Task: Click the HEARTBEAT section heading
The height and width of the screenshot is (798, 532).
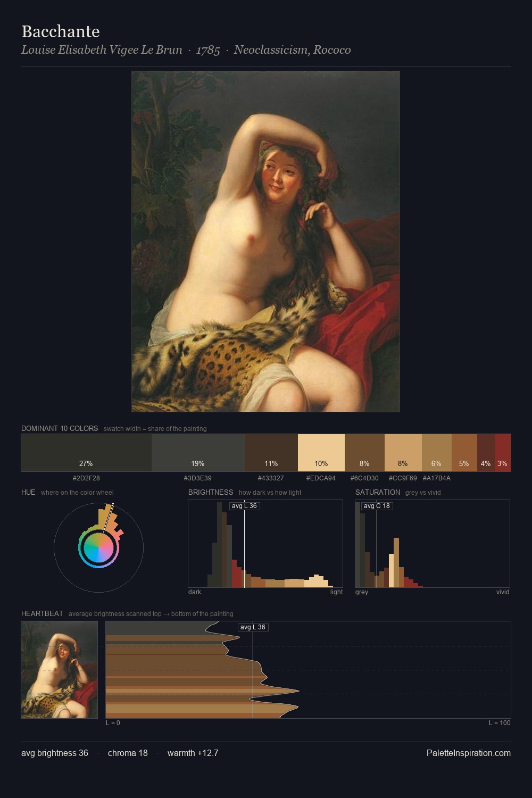Action: [42, 613]
